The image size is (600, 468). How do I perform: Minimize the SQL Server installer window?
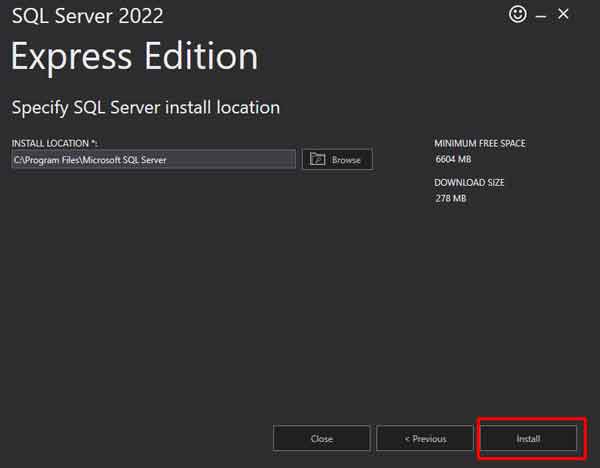pos(541,16)
